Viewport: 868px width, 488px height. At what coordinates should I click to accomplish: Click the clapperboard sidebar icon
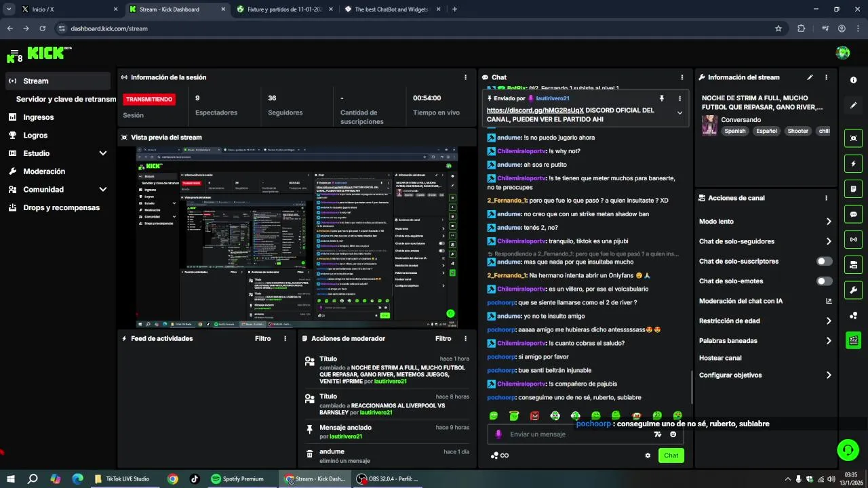click(x=853, y=340)
